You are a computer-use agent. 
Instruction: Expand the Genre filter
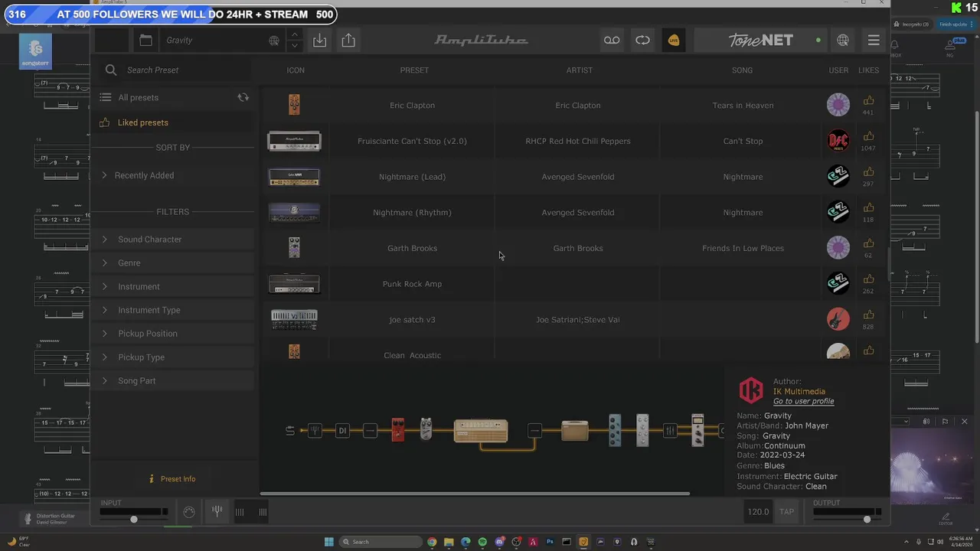(175, 263)
